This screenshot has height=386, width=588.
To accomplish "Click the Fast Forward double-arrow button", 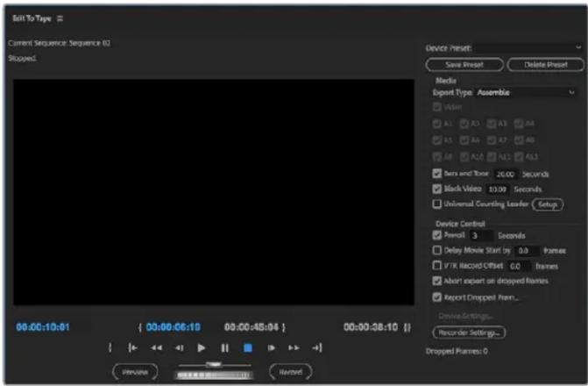I will click(294, 348).
